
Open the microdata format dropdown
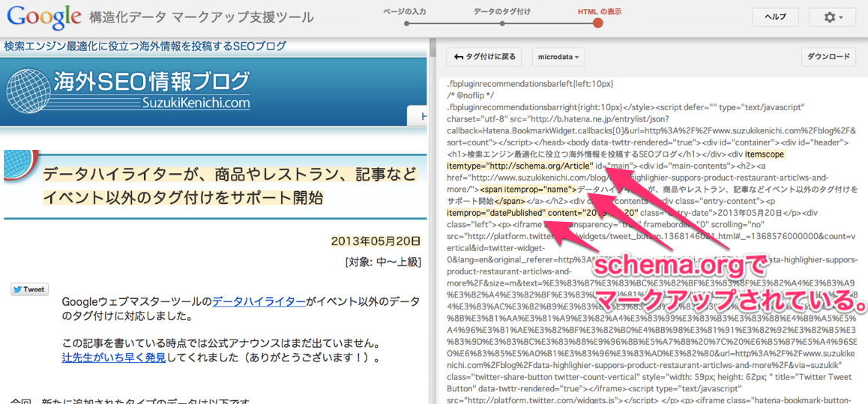click(558, 56)
